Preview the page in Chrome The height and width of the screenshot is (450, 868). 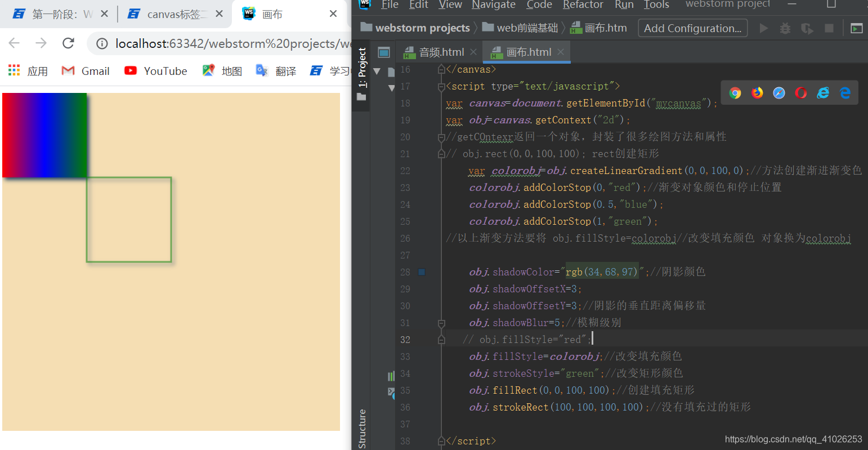(735, 93)
